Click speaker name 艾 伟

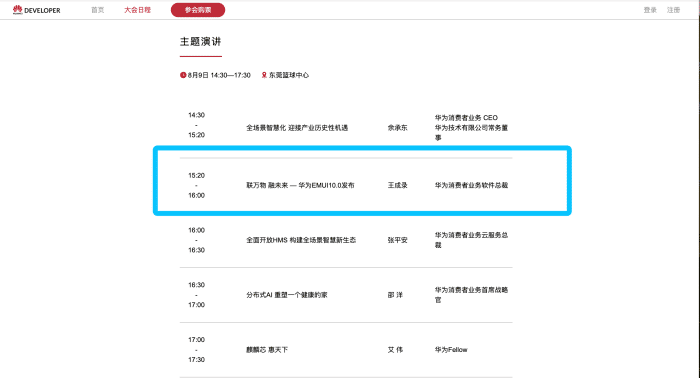click(395, 350)
